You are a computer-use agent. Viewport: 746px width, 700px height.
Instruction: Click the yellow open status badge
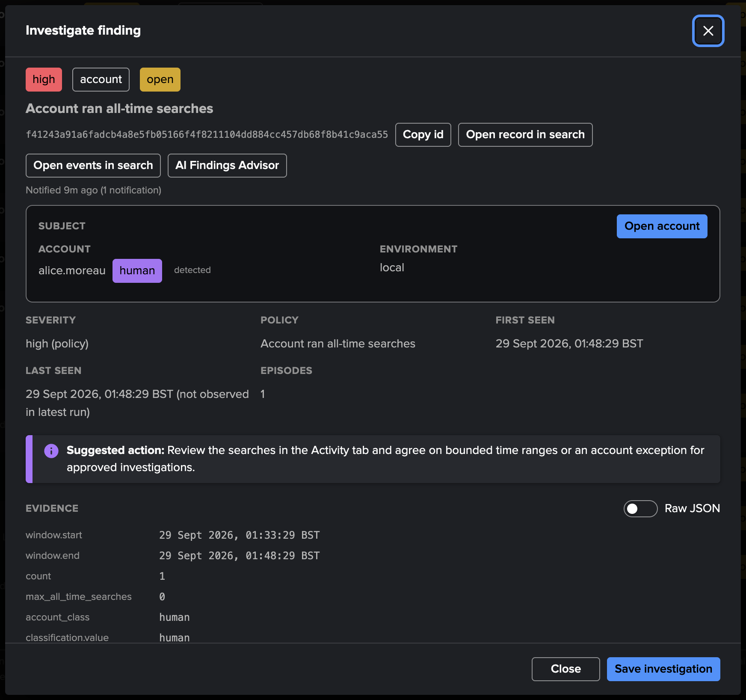click(x=160, y=80)
